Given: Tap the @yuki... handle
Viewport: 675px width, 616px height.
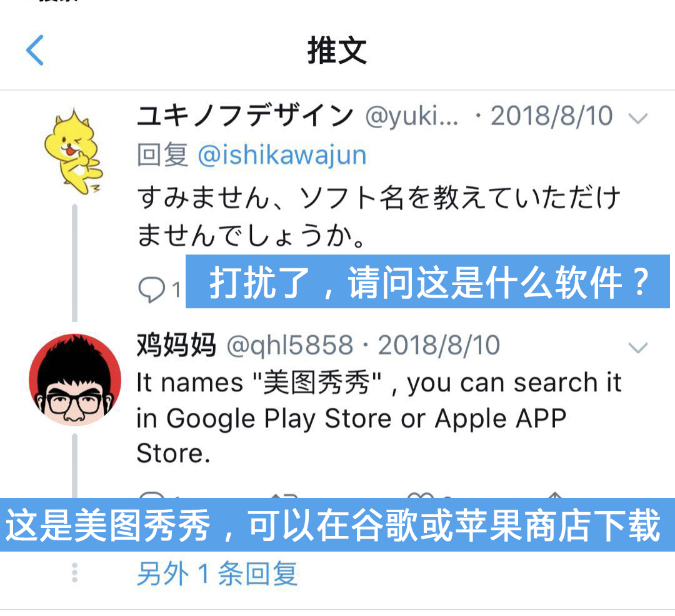Looking at the screenshot, I should pyautogui.click(x=412, y=116).
